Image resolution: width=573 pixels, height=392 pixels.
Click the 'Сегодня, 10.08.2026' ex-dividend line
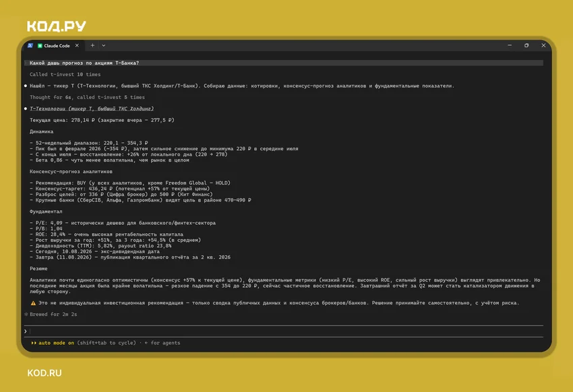point(94,251)
